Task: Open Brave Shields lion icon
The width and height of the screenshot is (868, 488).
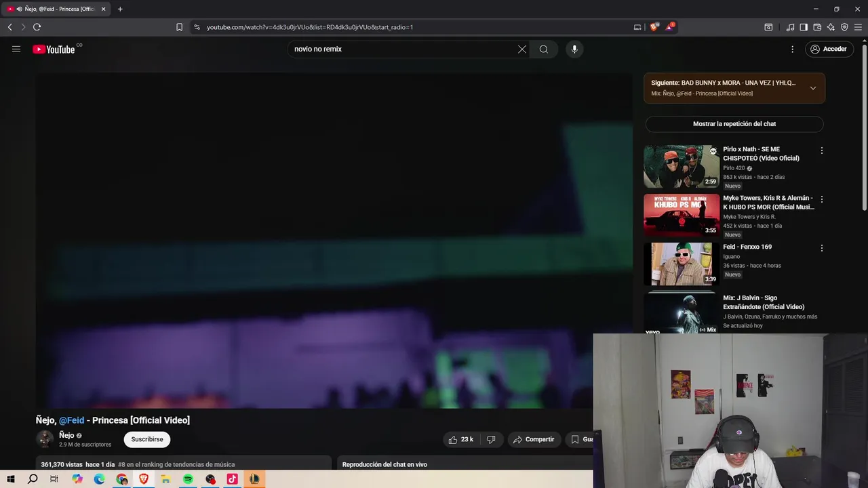Action: point(654,27)
